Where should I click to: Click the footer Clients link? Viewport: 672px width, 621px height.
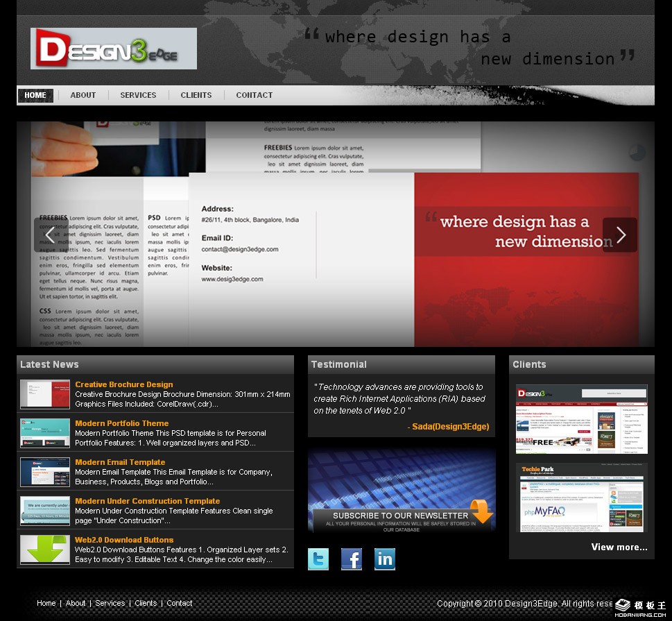146,603
